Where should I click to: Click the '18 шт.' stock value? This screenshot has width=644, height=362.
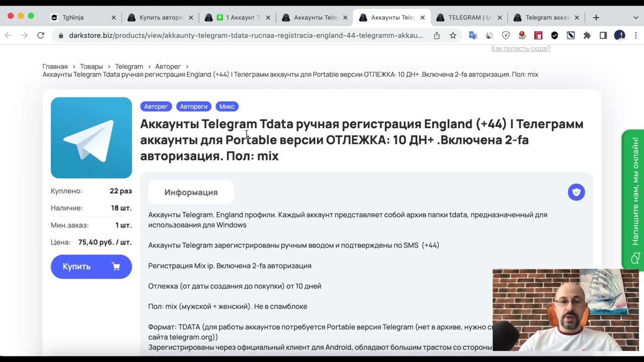121,208
